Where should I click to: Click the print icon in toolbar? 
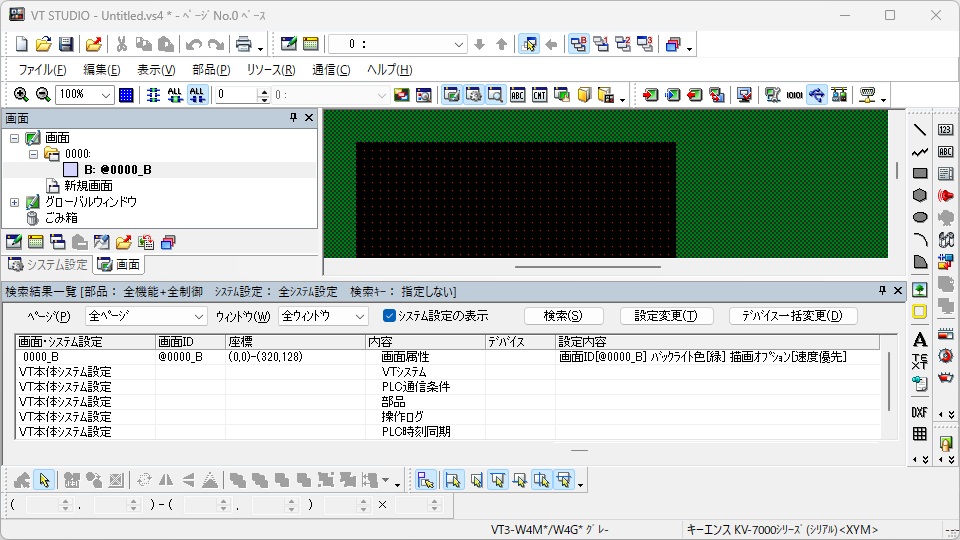pos(242,44)
